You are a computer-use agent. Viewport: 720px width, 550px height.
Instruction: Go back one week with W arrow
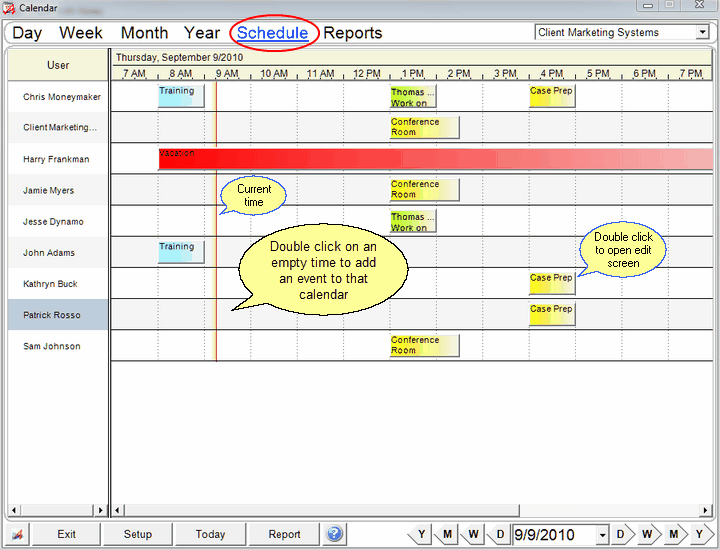[472, 534]
